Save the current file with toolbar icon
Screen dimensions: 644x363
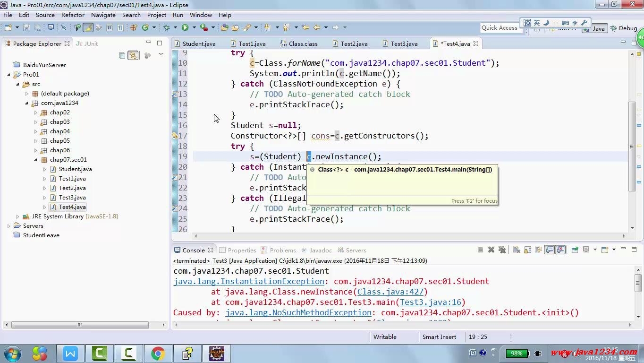point(26,27)
